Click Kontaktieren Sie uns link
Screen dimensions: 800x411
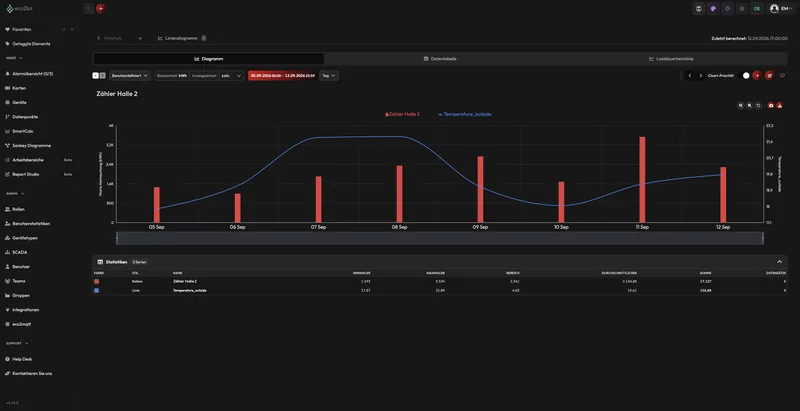coord(29,373)
